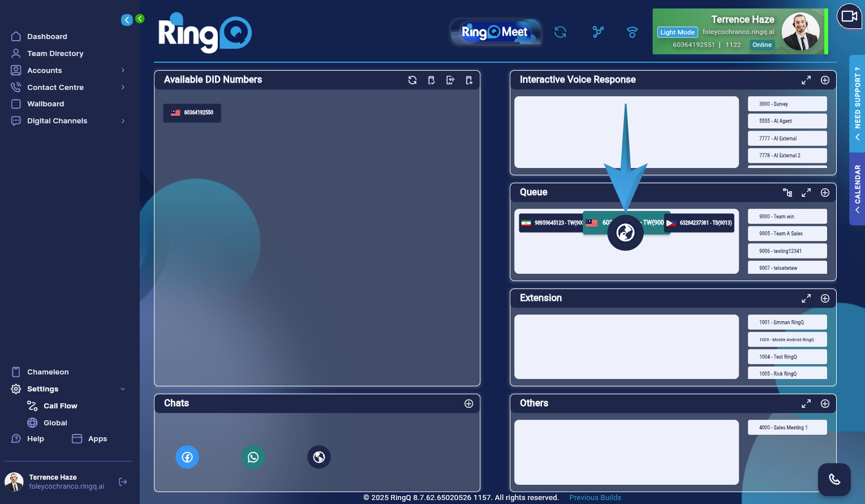Toggle Online presence status
This screenshot has width=865, height=504.
point(761,45)
